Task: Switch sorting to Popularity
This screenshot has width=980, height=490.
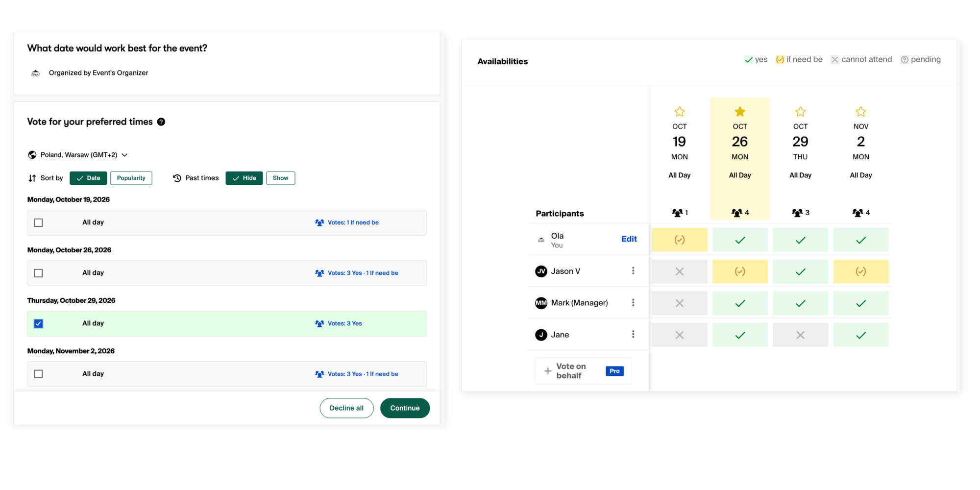Action: tap(131, 178)
